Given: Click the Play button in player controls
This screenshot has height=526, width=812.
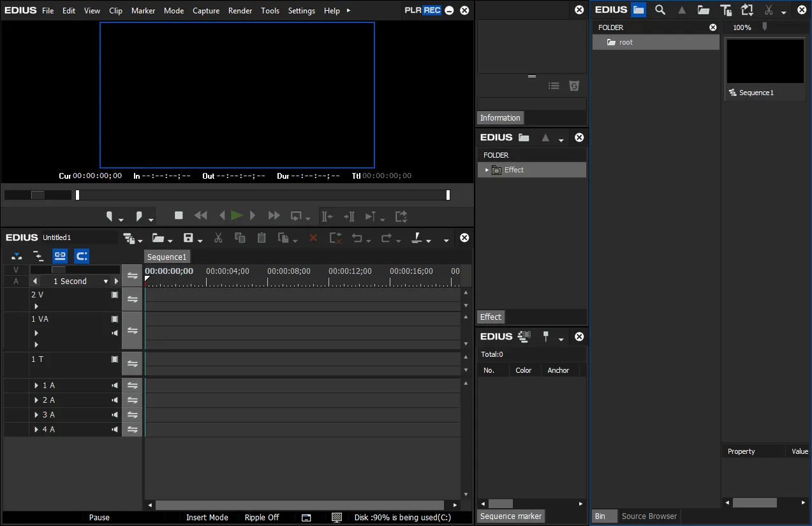Looking at the screenshot, I should (x=237, y=216).
